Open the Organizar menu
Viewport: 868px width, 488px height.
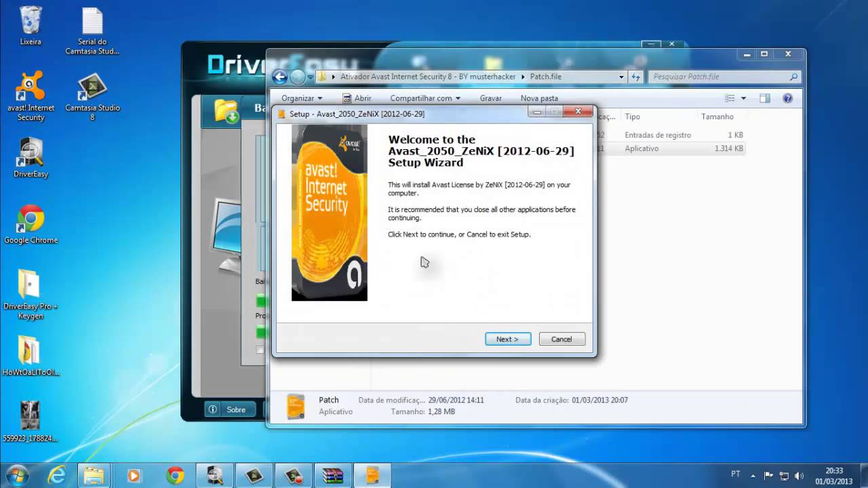pyautogui.click(x=302, y=98)
